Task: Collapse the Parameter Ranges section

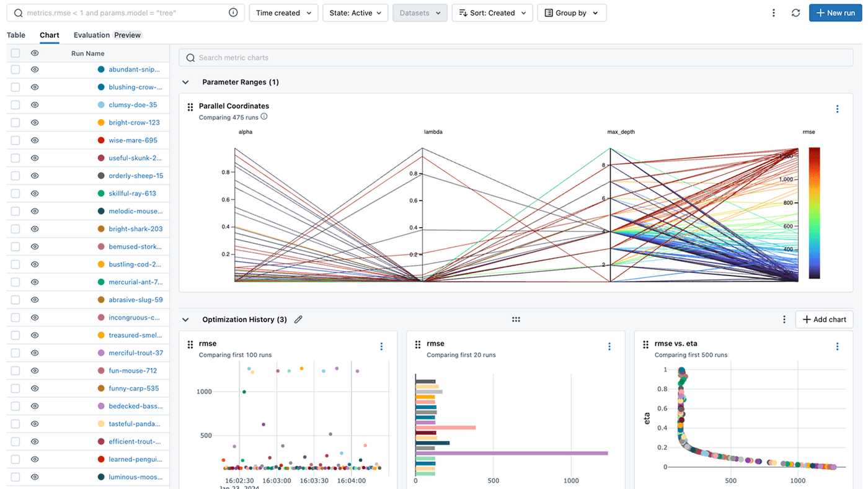Action: coord(185,82)
